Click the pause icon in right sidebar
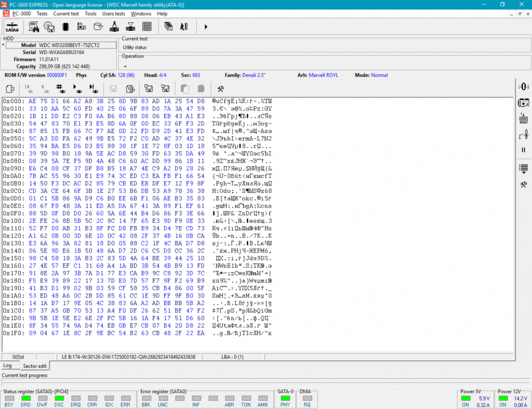The height and width of the screenshot is (409, 532). point(523,150)
